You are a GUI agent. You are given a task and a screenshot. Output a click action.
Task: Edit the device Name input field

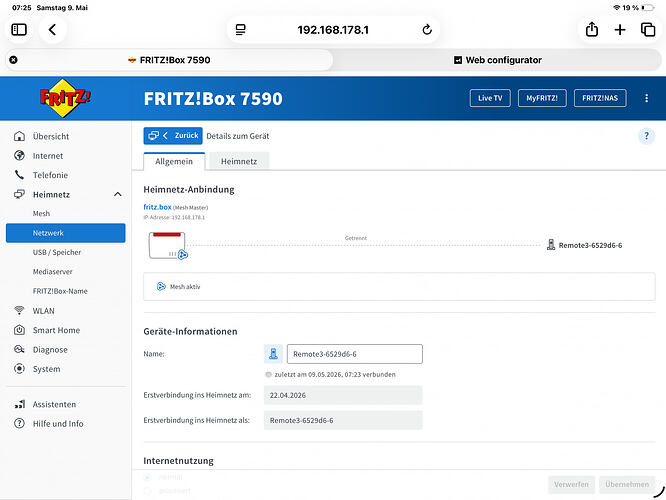[355, 354]
